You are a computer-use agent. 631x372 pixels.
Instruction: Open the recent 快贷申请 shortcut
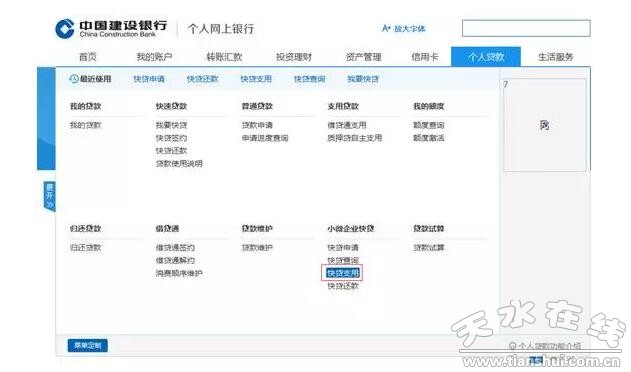149,79
